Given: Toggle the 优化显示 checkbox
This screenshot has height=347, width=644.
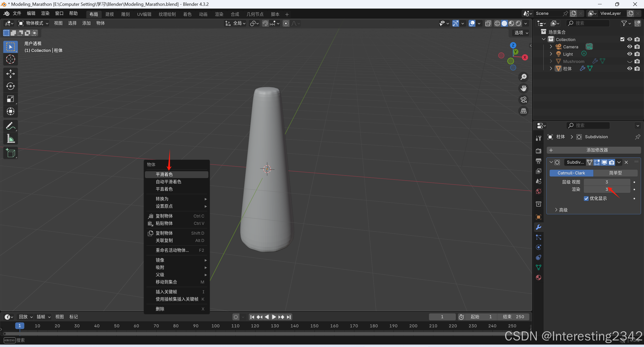Looking at the screenshot, I should (586, 198).
